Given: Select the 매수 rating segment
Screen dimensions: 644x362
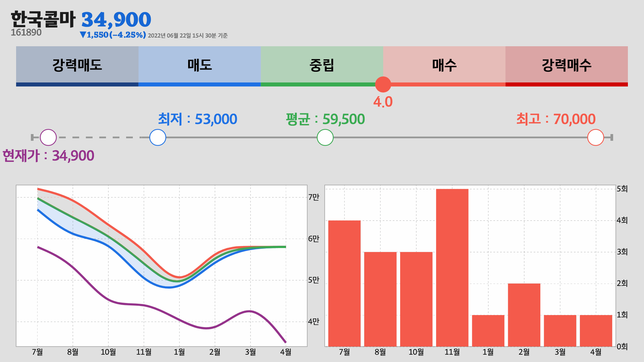Looking at the screenshot, I should 444,66.
